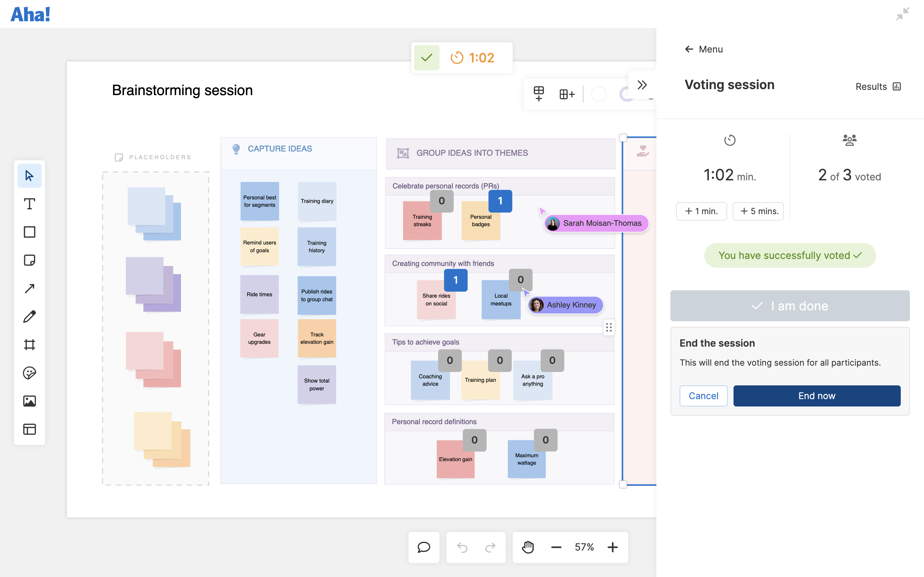The width and height of the screenshot is (924, 577).
Task: Select the Rectangle shape tool
Action: coord(29,232)
